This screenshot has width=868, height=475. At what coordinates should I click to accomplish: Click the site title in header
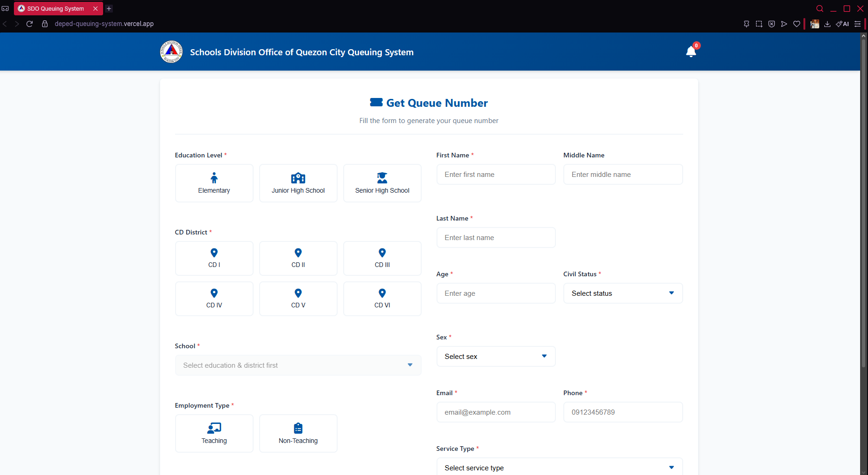pos(302,52)
